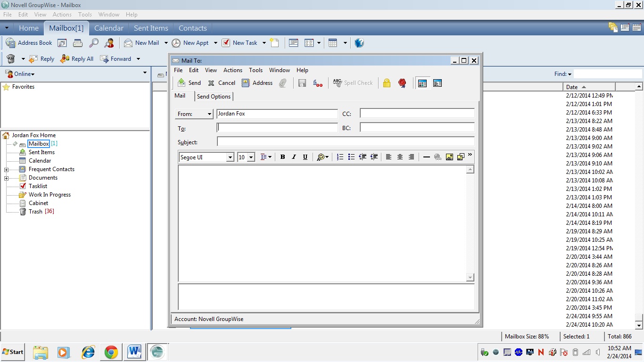
Task: Toggle bulleted list formatting
Action: [x=351, y=157]
